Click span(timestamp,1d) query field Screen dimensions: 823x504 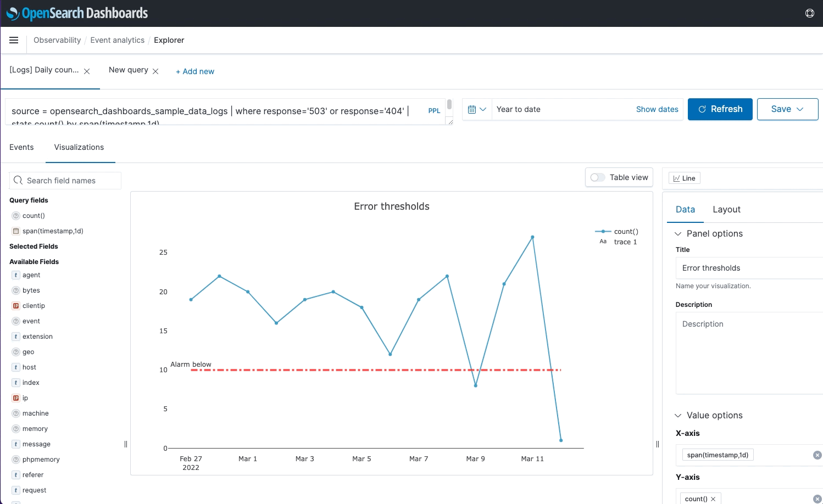pyautogui.click(x=53, y=231)
